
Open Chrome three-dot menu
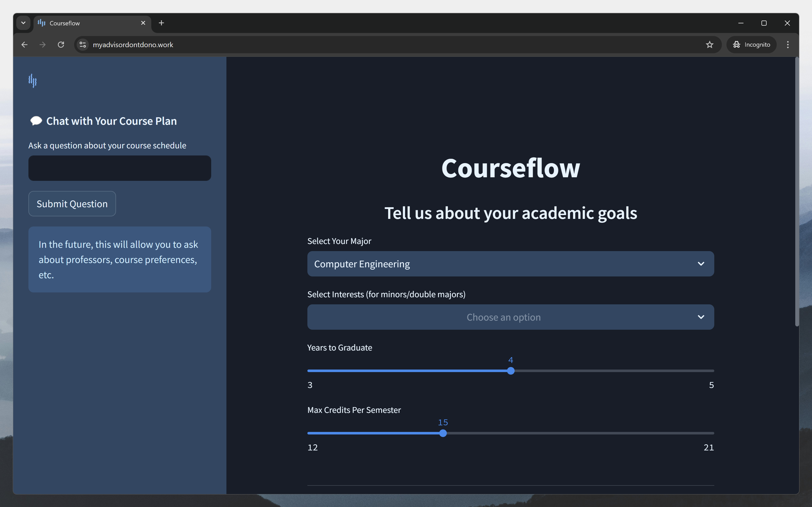[788, 45]
